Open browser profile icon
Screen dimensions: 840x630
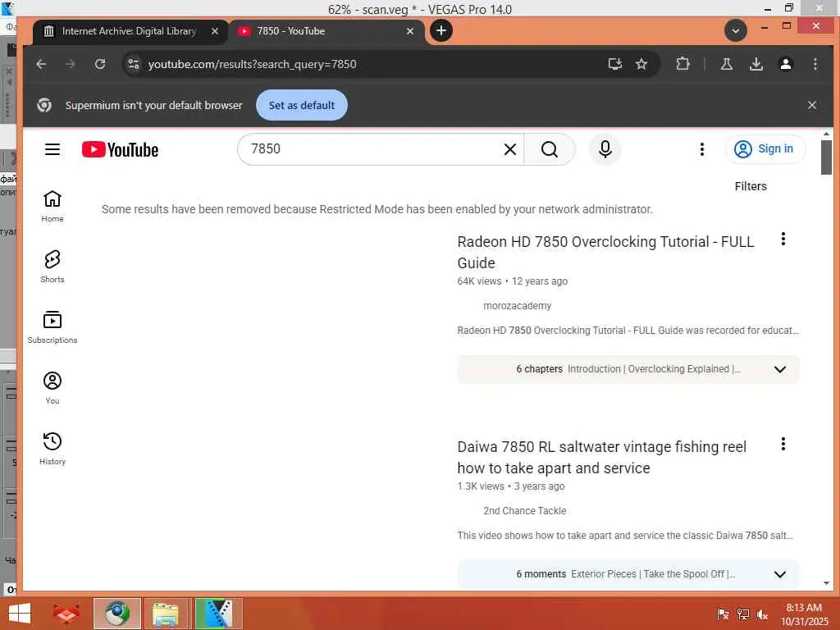tap(785, 64)
